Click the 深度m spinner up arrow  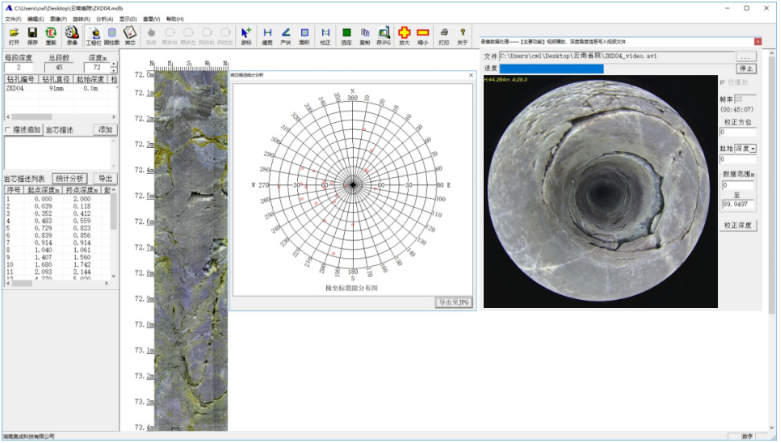(x=115, y=64)
